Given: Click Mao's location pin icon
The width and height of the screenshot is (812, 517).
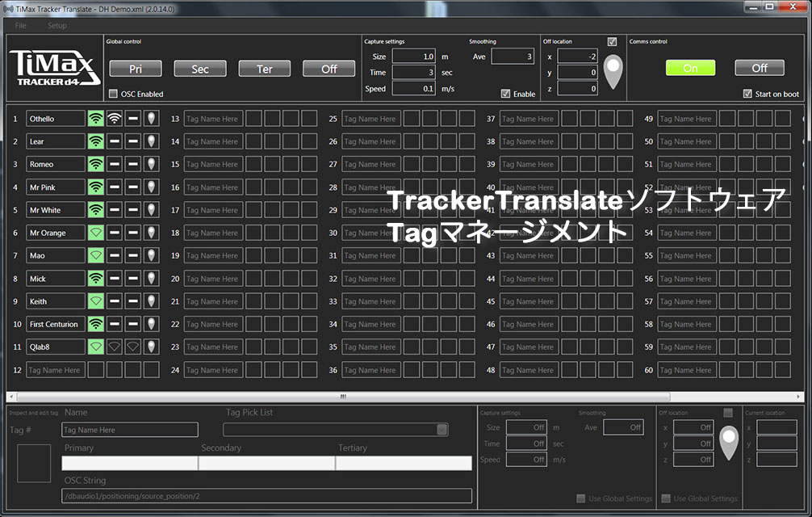Looking at the screenshot, I should pos(151,255).
